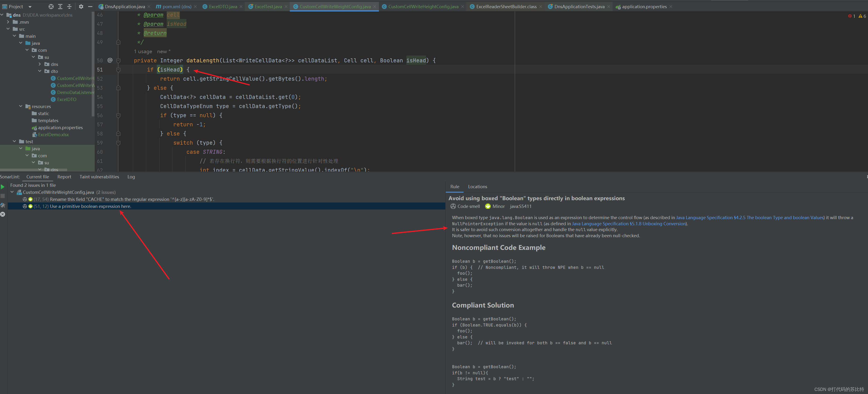This screenshot has width=868, height=394.
Task: Click Code smell icon on CACHE issue row
Action: pyautogui.click(x=25, y=199)
